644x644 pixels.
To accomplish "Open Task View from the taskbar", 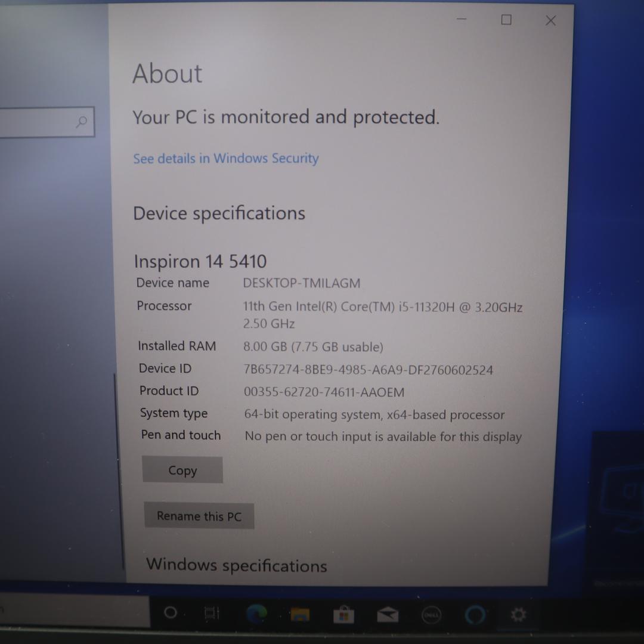I will (x=212, y=614).
